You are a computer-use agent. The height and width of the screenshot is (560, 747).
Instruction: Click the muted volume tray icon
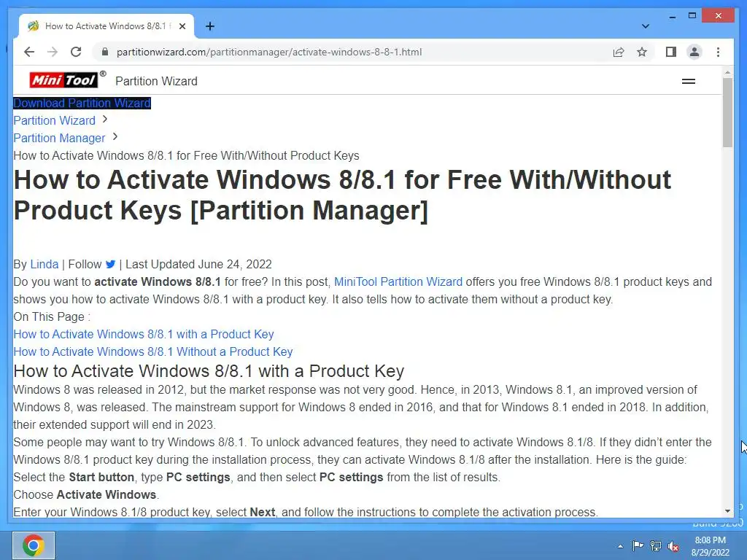click(x=673, y=546)
